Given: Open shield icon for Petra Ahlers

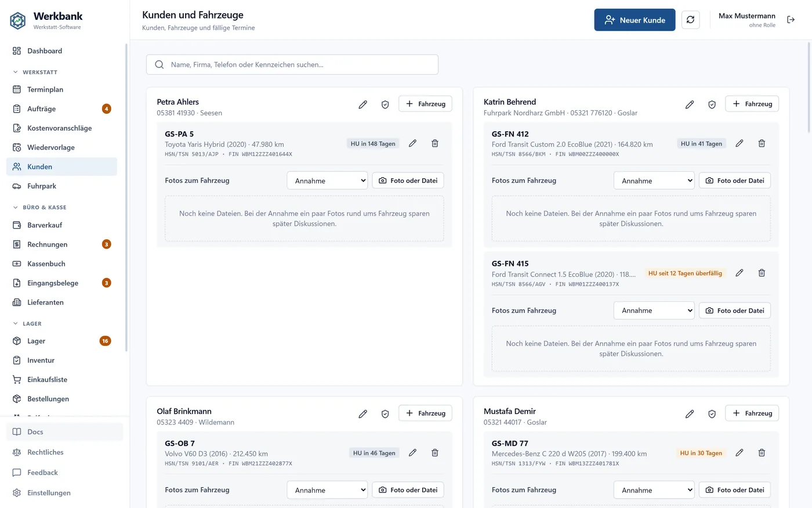Looking at the screenshot, I should (385, 105).
